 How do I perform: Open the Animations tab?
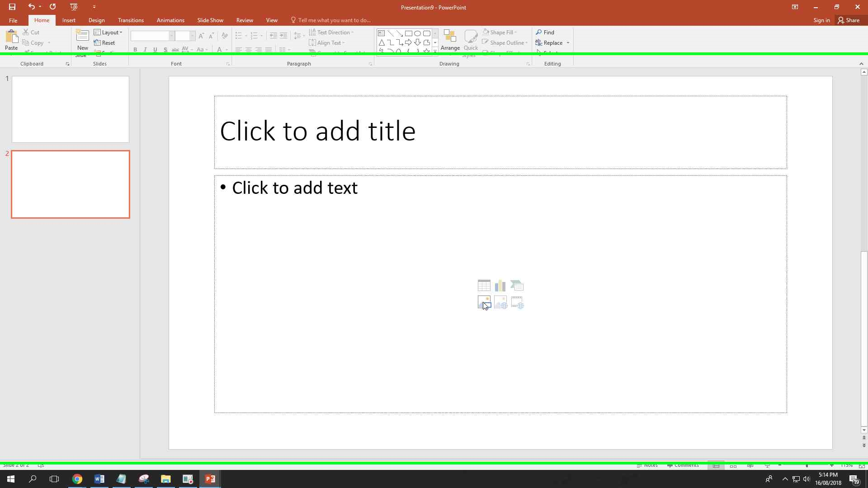pyautogui.click(x=171, y=20)
